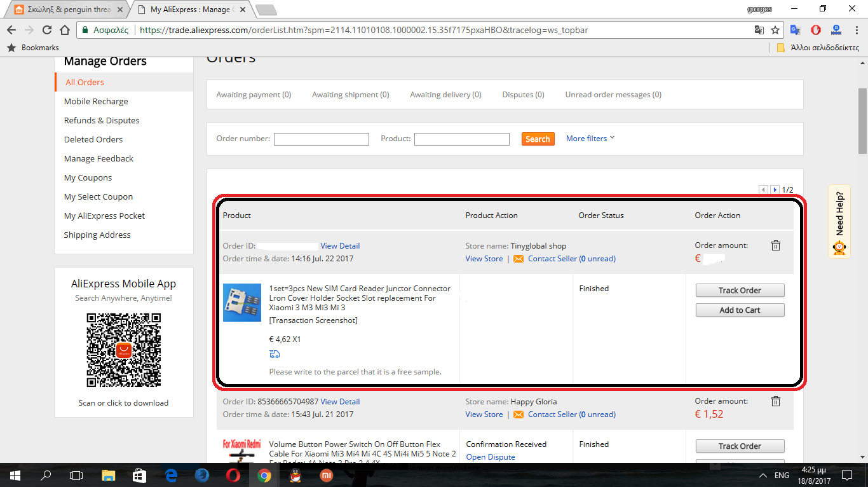Click the Product search input field
Viewport: 868px width, 487px height.
[462, 139]
